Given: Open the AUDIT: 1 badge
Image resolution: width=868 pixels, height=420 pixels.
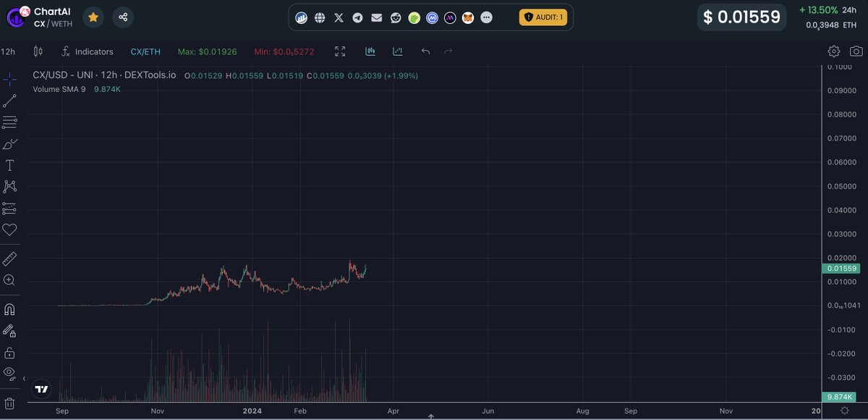Looking at the screenshot, I should (x=542, y=17).
